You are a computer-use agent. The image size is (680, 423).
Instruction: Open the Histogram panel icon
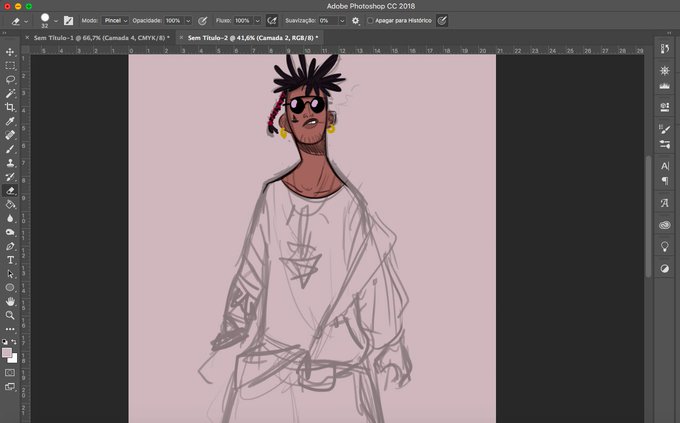tap(664, 85)
